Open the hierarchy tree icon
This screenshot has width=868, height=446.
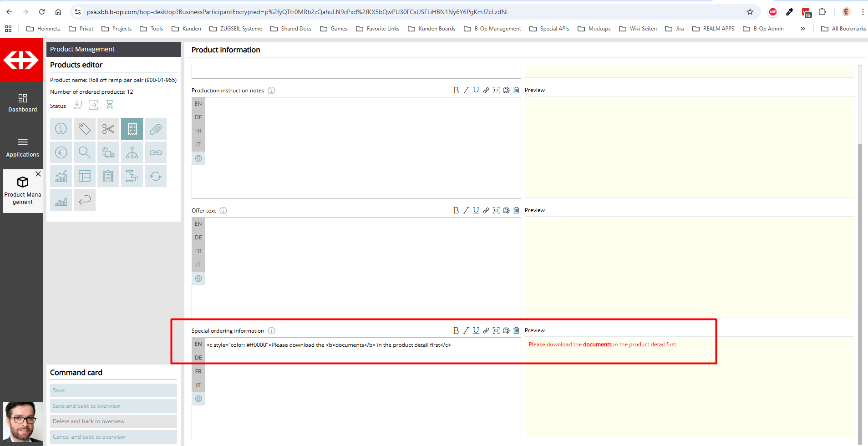[x=132, y=153]
